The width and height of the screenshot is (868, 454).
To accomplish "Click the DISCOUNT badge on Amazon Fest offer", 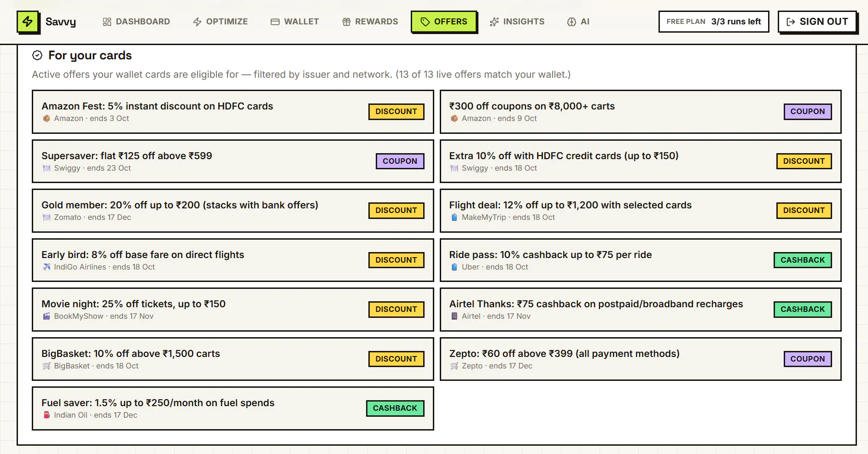I will tap(396, 112).
